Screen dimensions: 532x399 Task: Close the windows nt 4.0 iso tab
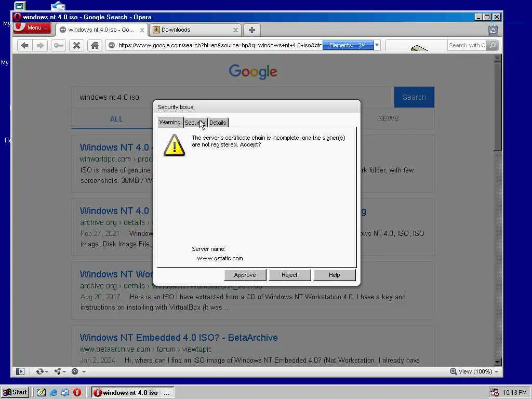(142, 30)
